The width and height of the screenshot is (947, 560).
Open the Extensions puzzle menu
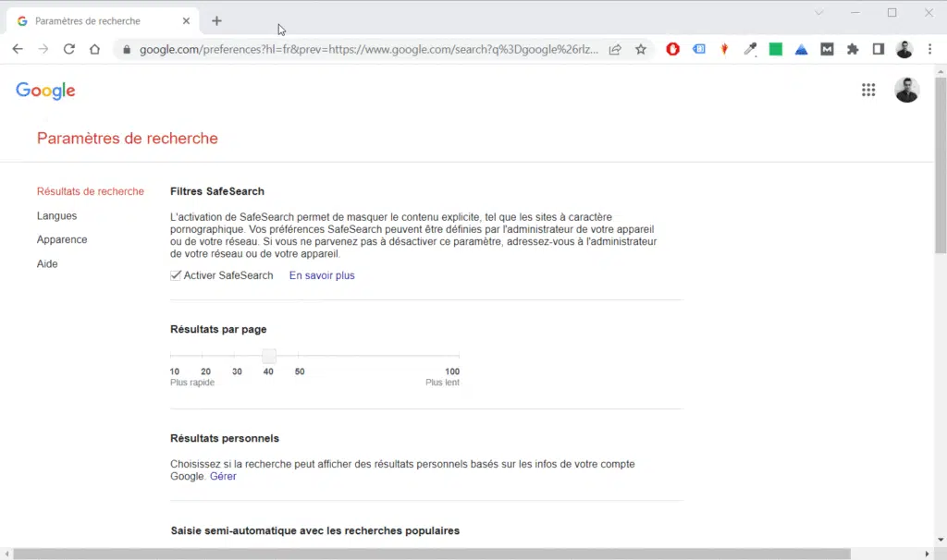click(x=853, y=50)
